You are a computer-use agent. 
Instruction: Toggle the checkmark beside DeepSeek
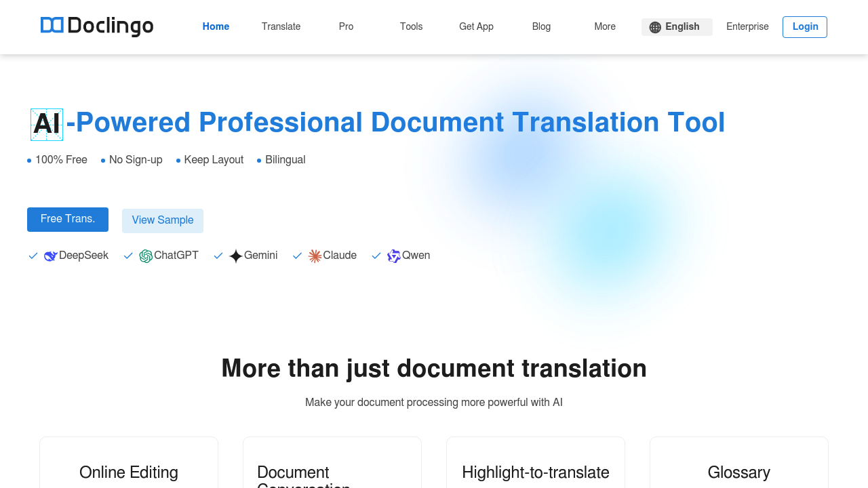point(33,256)
